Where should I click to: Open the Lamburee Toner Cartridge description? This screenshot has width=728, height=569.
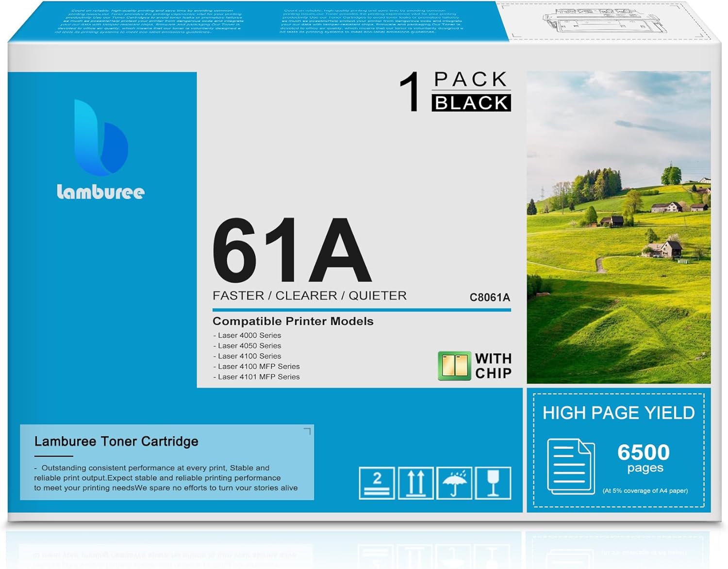(115, 441)
